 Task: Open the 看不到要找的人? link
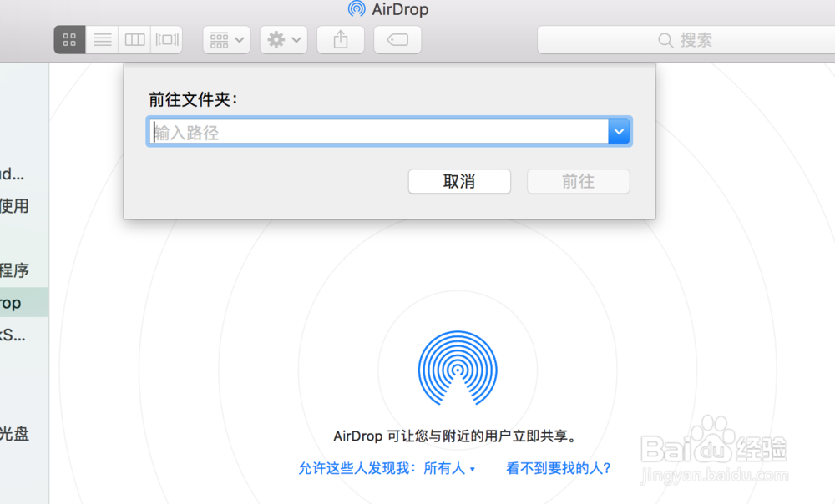559,468
